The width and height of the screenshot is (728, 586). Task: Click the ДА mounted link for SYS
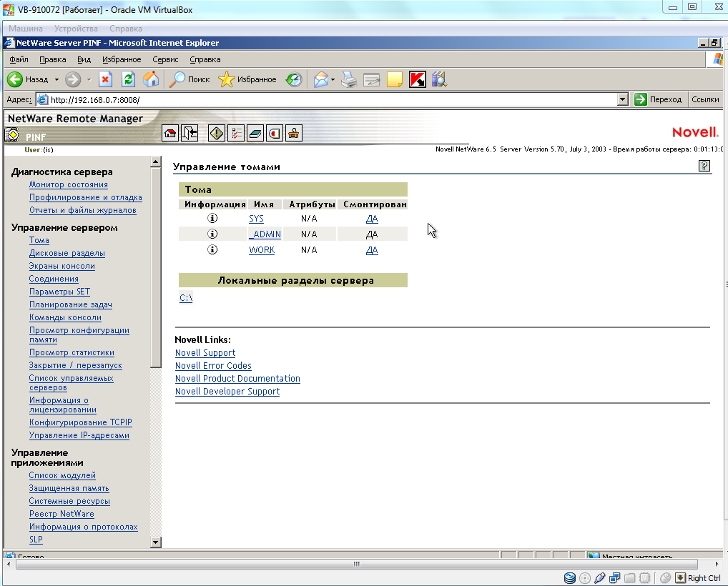(x=372, y=219)
